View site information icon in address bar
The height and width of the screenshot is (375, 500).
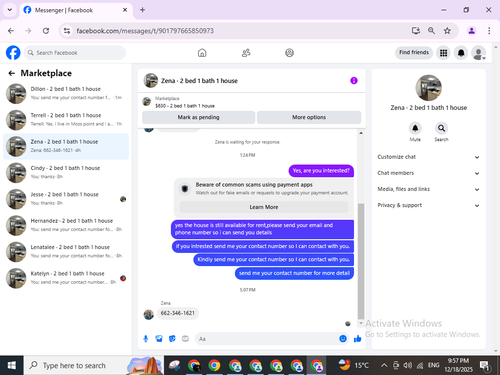pyautogui.click(x=67, y=31)
